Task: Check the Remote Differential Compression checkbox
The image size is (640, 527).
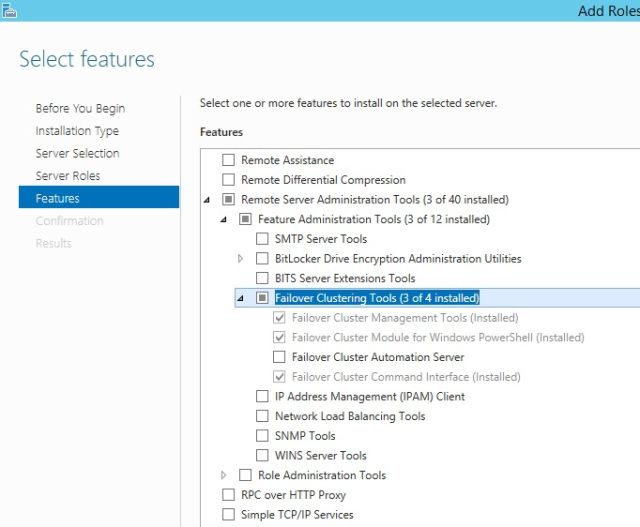Action: click(x=228, y=180)
